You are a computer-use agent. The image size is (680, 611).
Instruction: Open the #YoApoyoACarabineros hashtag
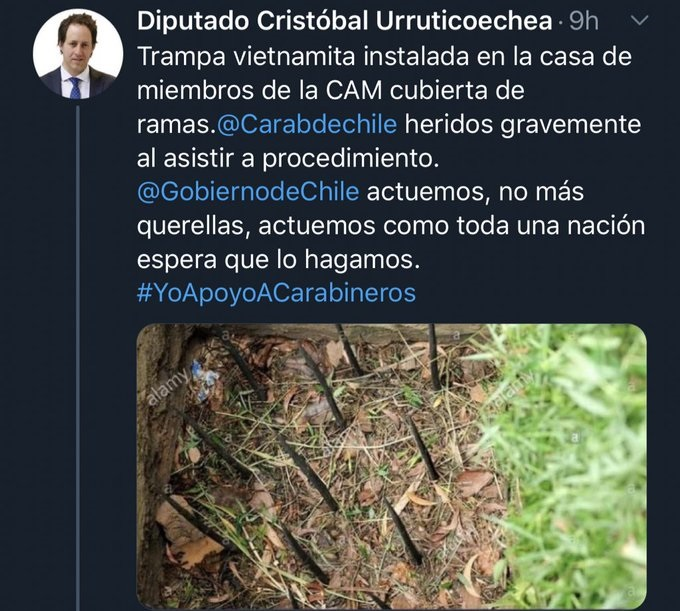276,293
